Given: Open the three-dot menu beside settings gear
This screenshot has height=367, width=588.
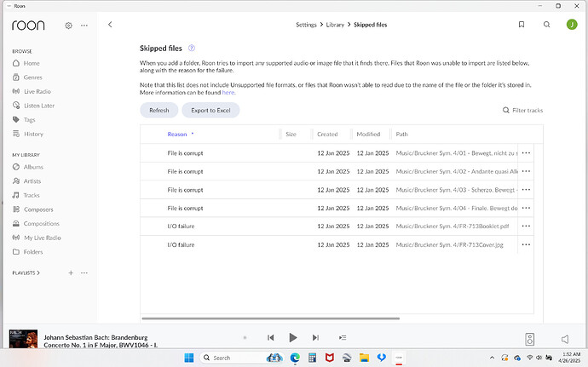Looking at the screenshot, I should point(84,26).
